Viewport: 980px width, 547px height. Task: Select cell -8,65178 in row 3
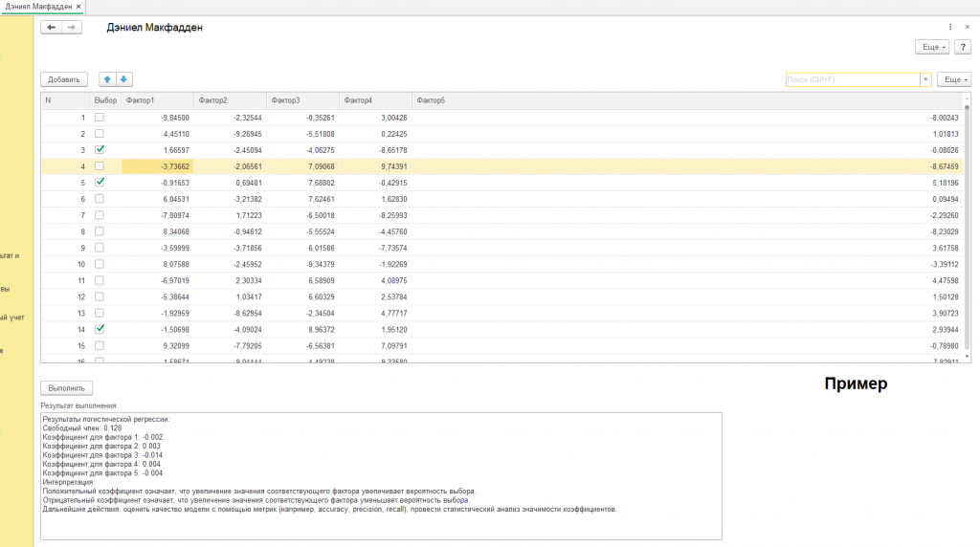coord(375,150)
